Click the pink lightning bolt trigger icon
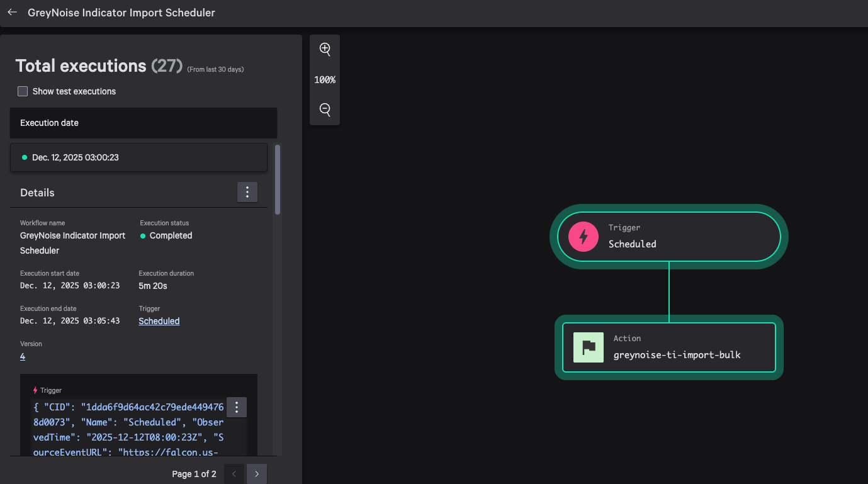The image size is (868, 484). [583, 237]
